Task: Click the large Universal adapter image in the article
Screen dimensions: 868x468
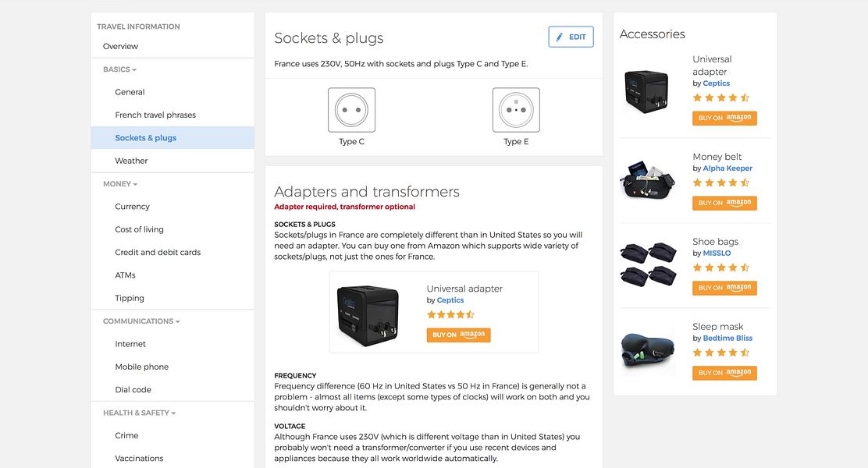Action: 368,315
